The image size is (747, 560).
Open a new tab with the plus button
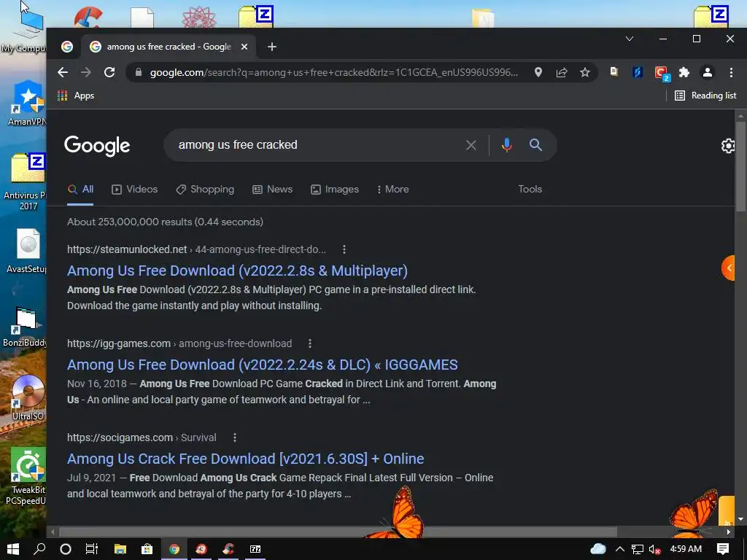coord(272,47)
